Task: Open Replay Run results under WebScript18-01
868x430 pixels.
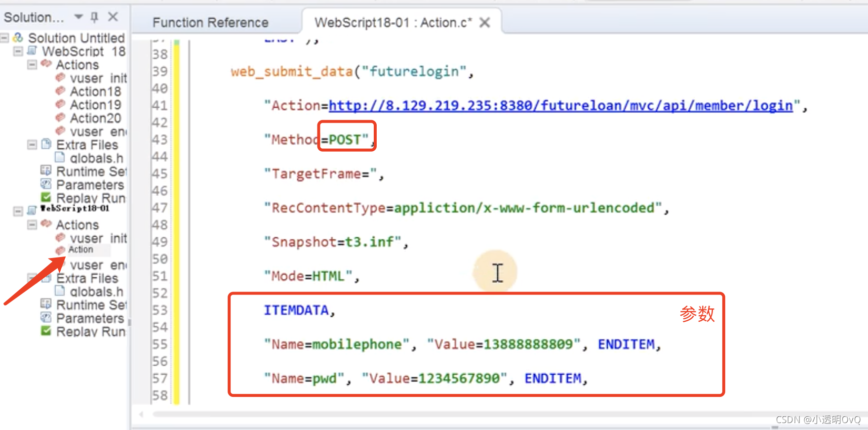Action: 91,331
